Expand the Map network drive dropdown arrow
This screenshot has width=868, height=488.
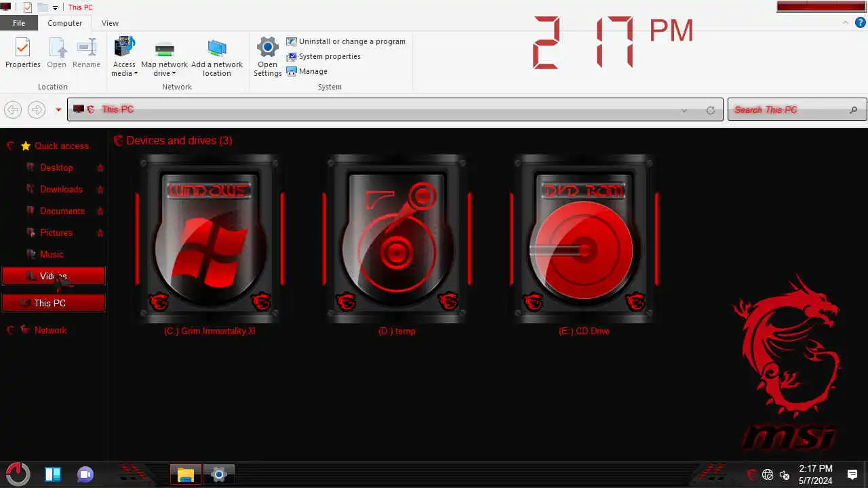pyautogui.click(x=174, y=74)
